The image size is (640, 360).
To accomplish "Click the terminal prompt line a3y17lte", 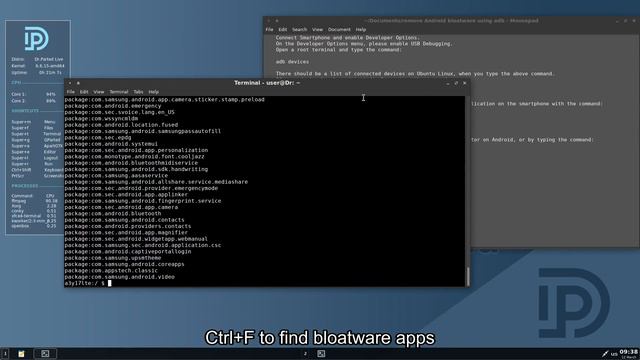I will (x=87, y=283).
